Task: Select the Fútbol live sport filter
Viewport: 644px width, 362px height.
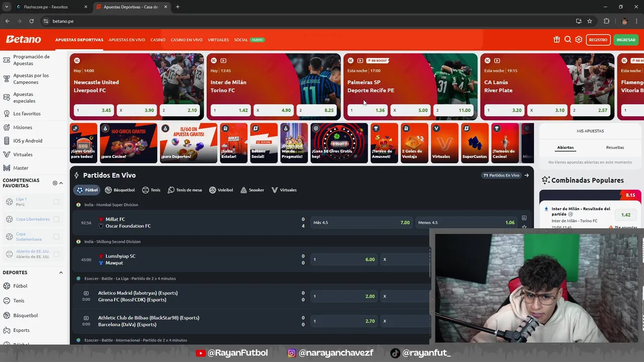Action: coord(87,190)
